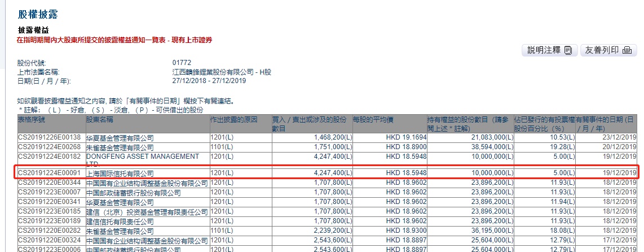Click company name 江西贛鋒鋰業股份有限公司 - H股
The width and height of the screenshot is (644, 252).
[222, 72]
